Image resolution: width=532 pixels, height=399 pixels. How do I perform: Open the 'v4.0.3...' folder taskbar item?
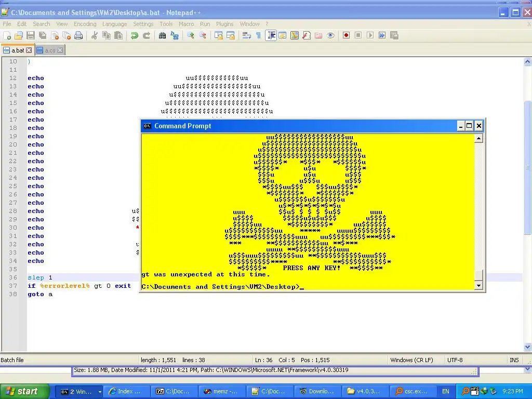pyautogui.click(x=365, y=391)
